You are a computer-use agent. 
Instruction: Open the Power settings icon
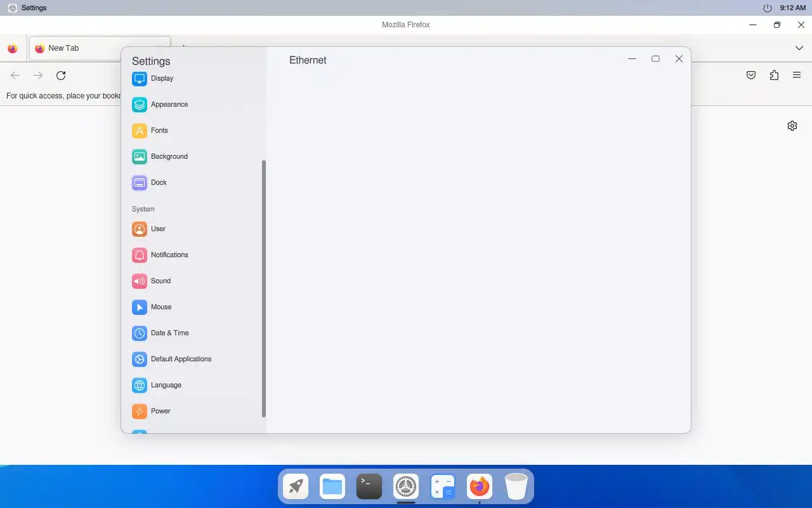(140, 411)
